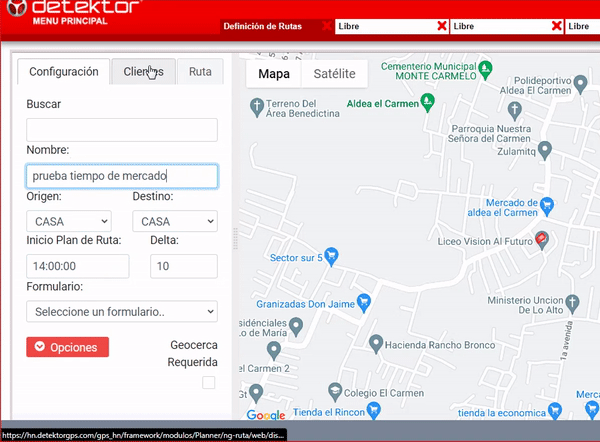Open the Clientes tab
This screenshot has width=600, height=442.
click(143, 72)
